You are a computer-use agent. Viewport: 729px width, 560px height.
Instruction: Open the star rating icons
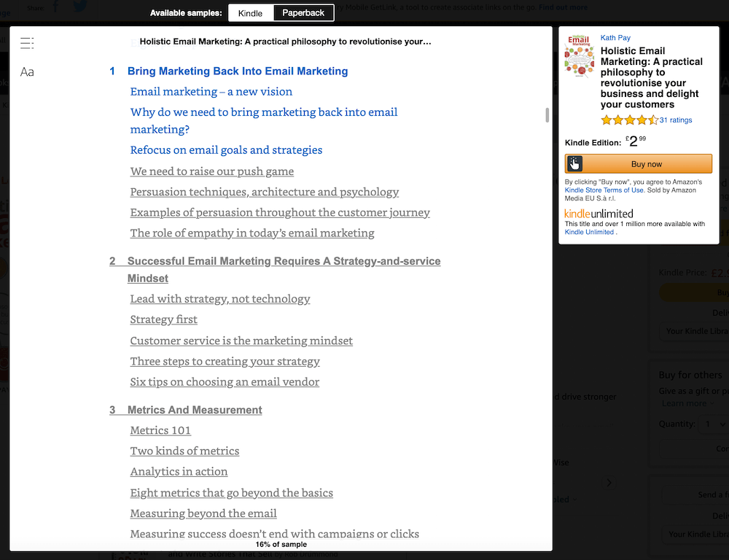(x=630, y=120)
